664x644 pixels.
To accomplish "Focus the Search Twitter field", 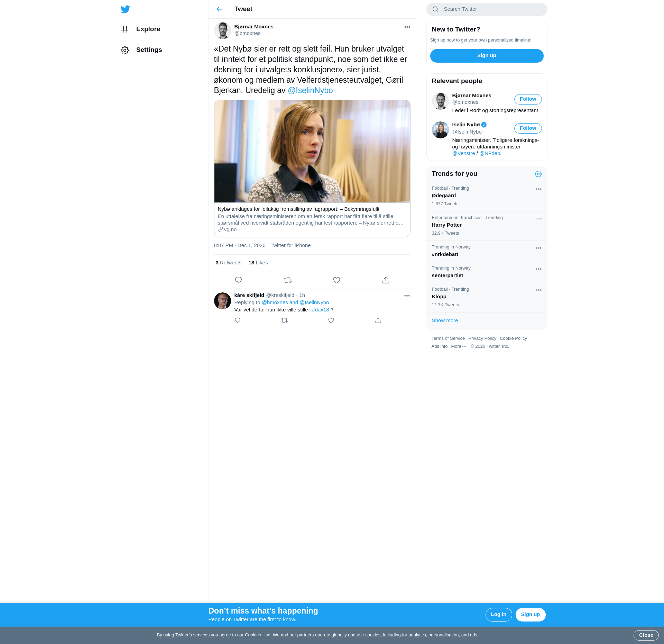I will tap(487, 9).
